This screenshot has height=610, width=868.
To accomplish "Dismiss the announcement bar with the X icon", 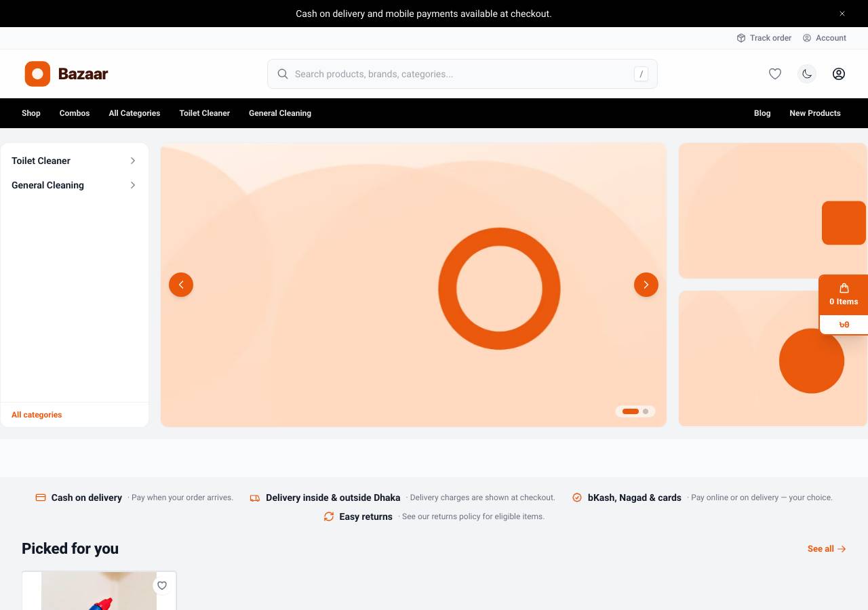I will pyautogui.click(x=842, y=14).
